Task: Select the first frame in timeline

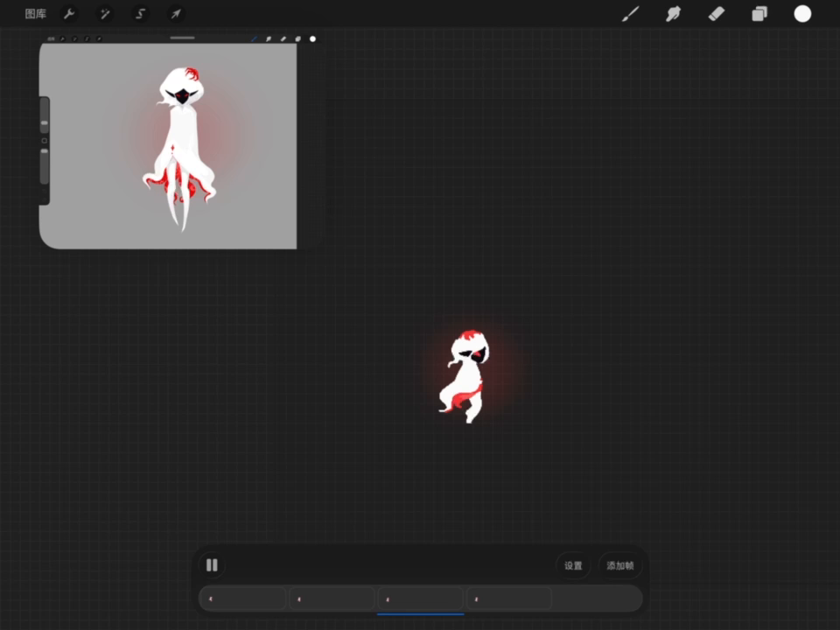Action: pos(243,599)
